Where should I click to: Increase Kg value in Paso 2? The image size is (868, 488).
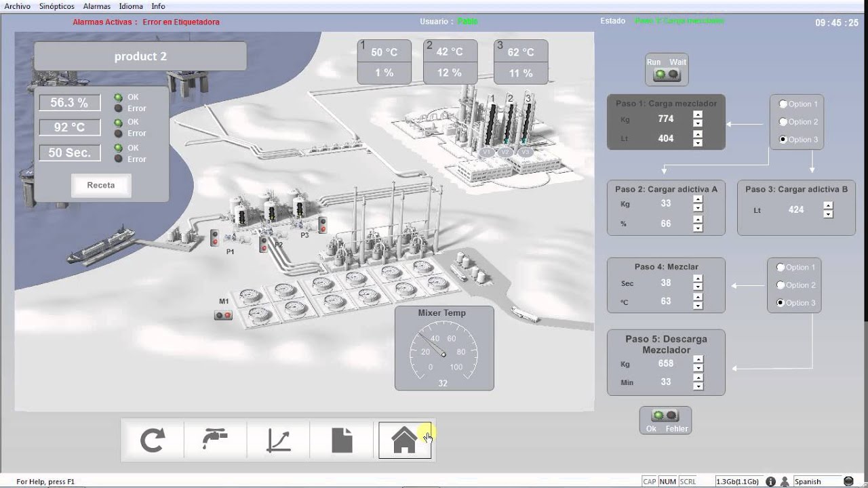(x=698, y=200)
